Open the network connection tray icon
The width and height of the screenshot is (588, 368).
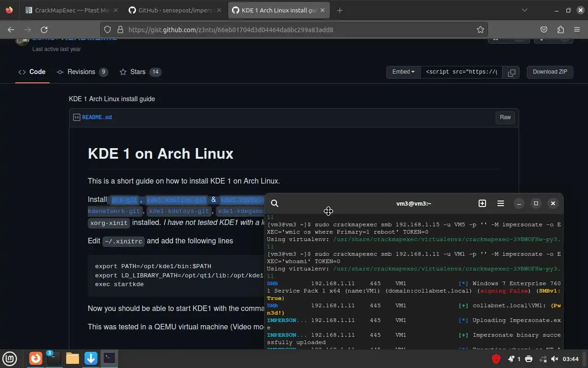click(x=543, y=359)
